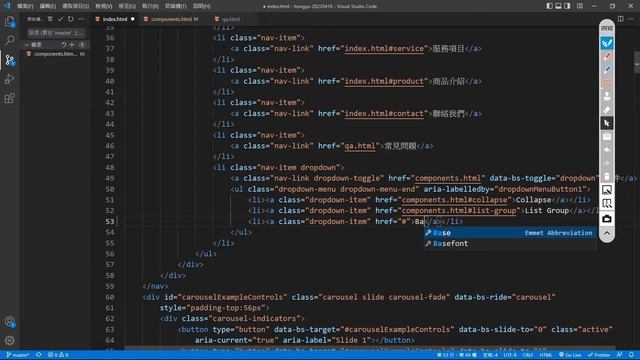The width and height of the screenshot is (640, 360).
Task: Click the qa.html link on line 46
Action: tap(360, 146)
